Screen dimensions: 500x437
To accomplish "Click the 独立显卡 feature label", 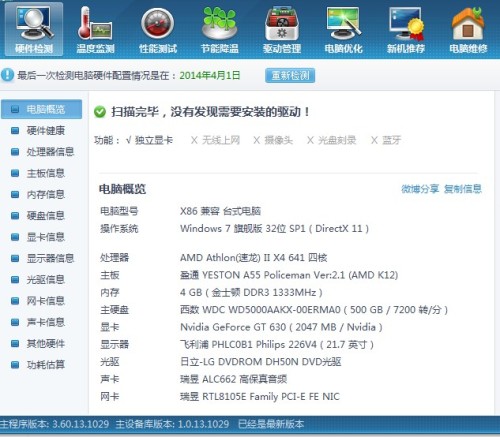I will click(154, 140).
